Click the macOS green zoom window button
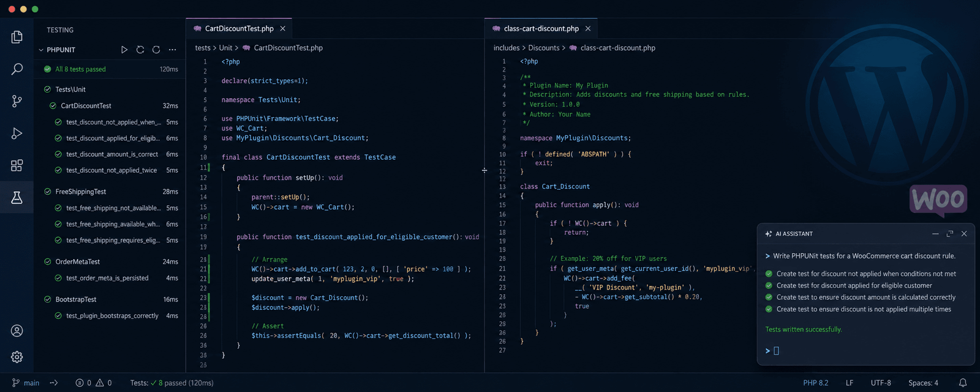 (35, 9)
